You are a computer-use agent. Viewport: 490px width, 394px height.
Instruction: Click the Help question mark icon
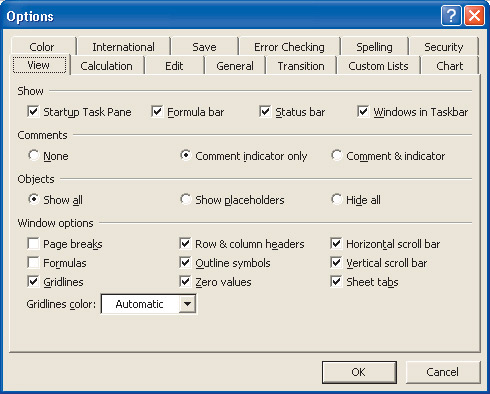click(x=451, y=15)
